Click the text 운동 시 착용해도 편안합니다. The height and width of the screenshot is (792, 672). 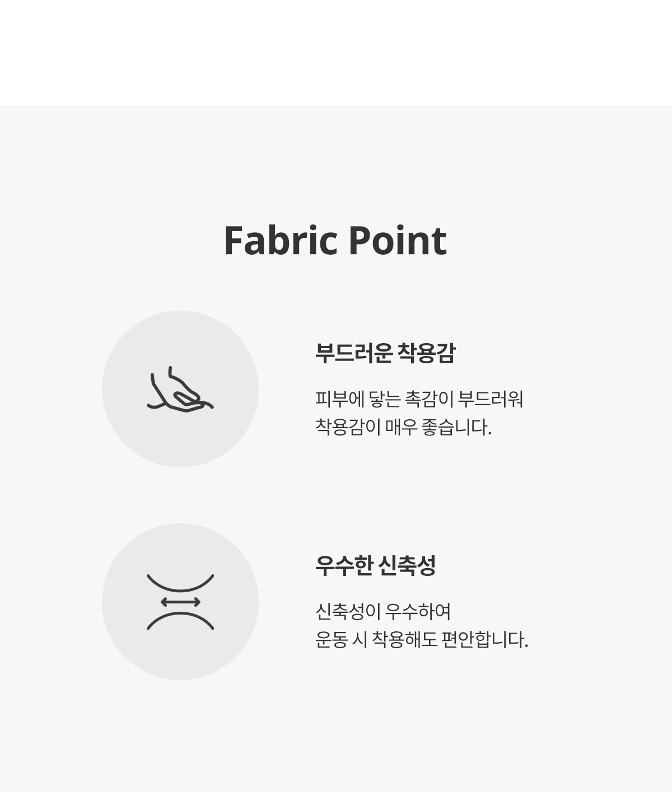tap(422, 640)
